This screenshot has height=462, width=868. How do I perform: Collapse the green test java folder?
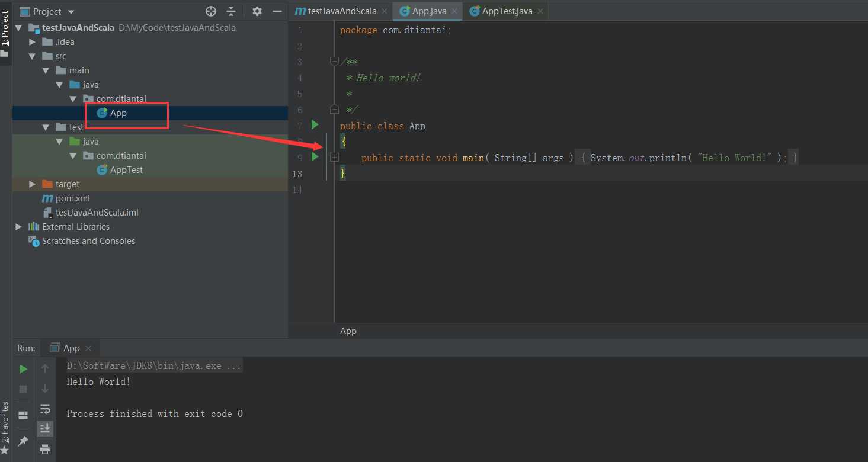pos(60,142)
